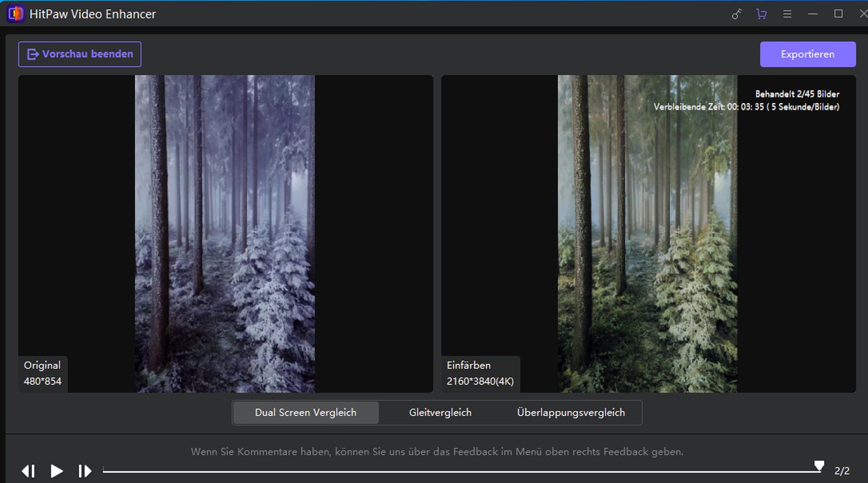868x483 pixels.
Task: Step forward to the next frame
Action: tap(84, 471)
